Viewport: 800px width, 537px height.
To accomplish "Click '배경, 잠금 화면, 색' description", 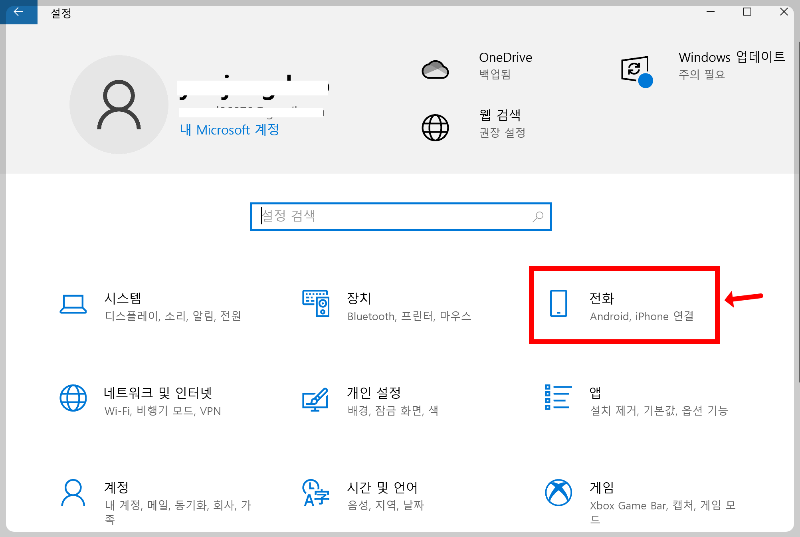I will point(393,411).
